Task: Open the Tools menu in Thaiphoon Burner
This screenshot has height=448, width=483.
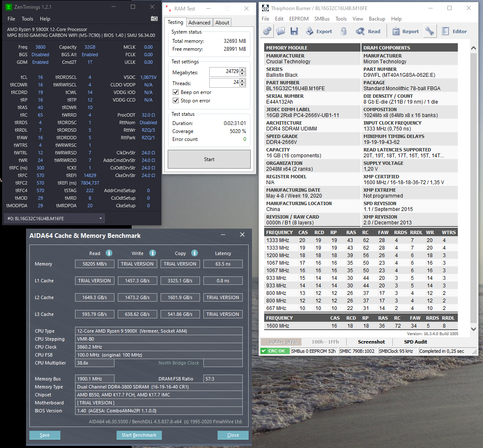Action: pos(341,19)
